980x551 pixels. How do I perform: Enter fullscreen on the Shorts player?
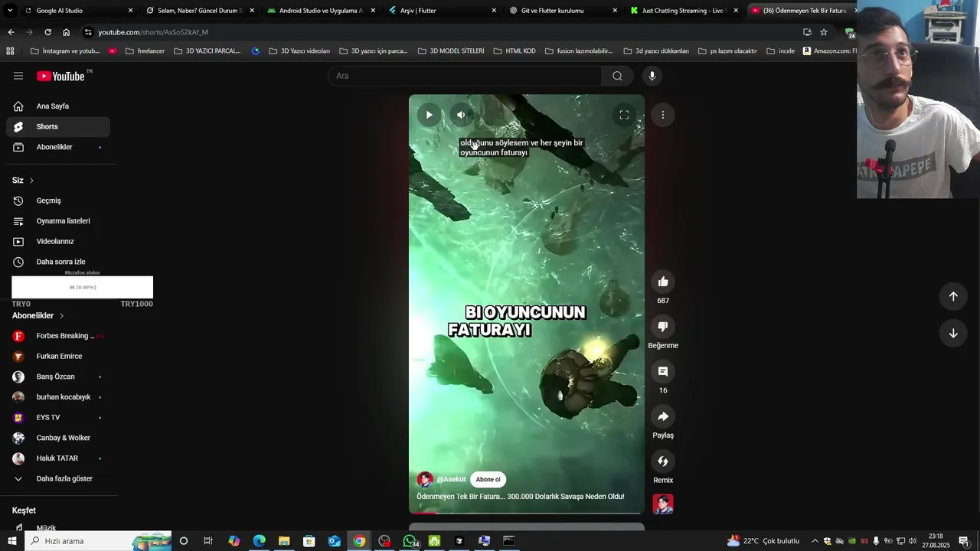624,115
